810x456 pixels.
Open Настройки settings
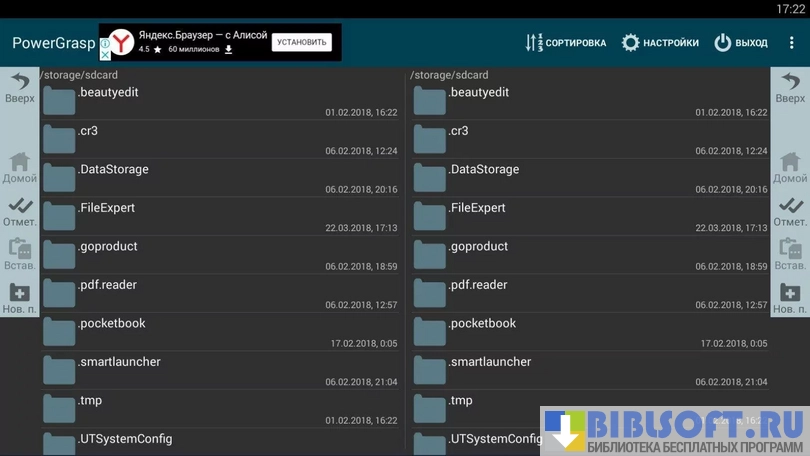click(660, 43)
